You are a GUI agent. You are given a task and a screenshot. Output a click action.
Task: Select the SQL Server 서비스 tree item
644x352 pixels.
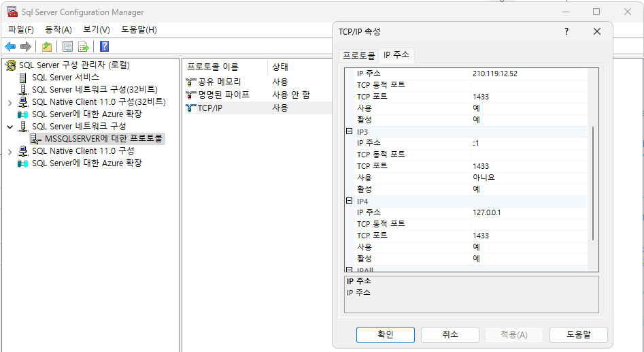click(x=65, y=78)
